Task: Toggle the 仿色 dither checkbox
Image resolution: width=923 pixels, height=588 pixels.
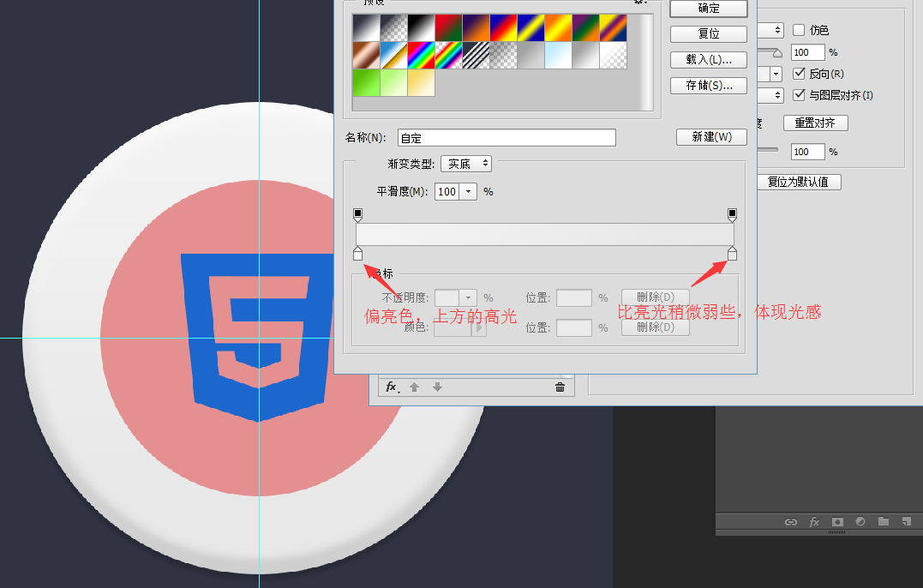Action: point(799,30)
